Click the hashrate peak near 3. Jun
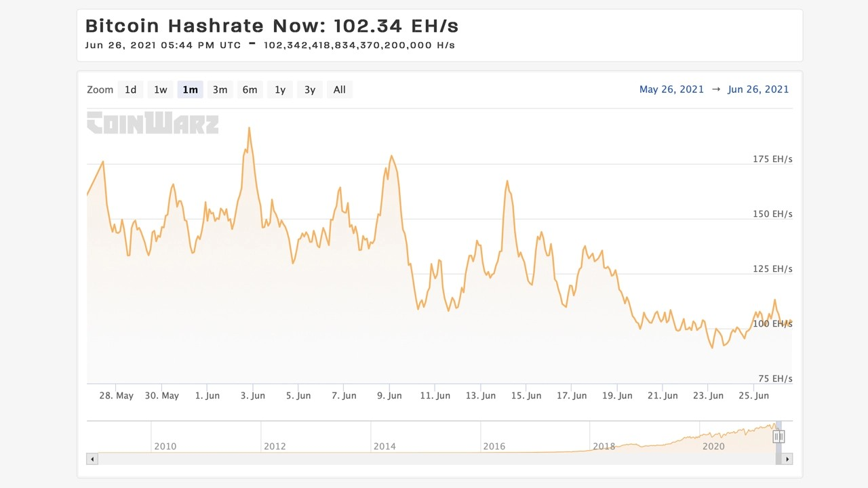 coord(249,127)
